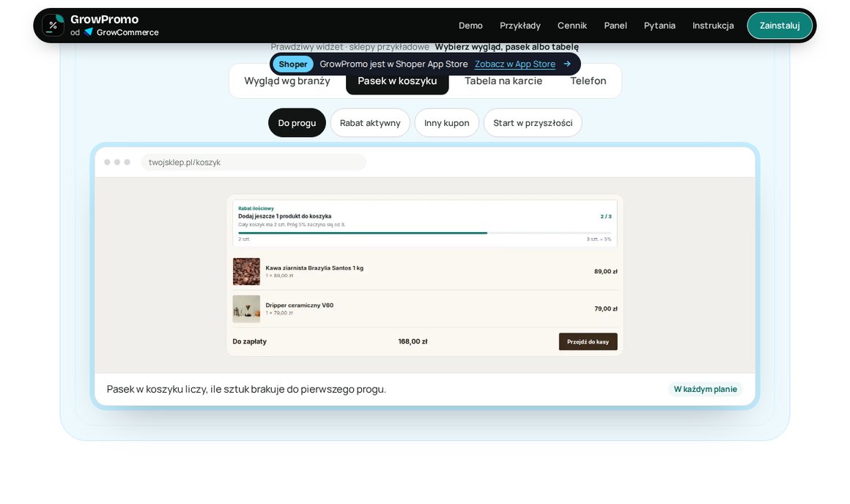Viewport: 850px width, 504px height.
Task: Click the 2 / 3 progress counter
Action: [x=605, y=216]
